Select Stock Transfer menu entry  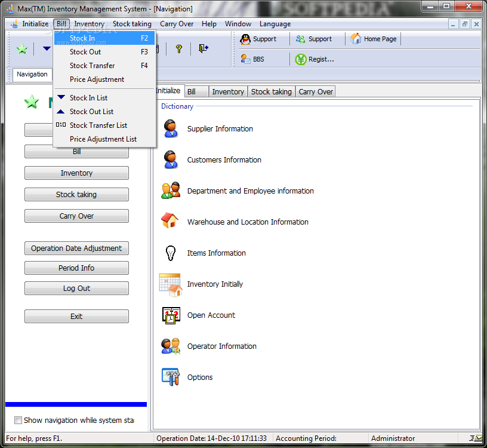pos(104,66)
